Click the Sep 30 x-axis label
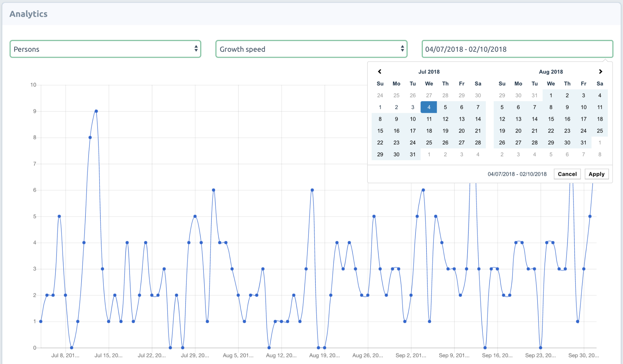Image resolution: width=623 pixels, height=364 pixels. tap(583, 355)
